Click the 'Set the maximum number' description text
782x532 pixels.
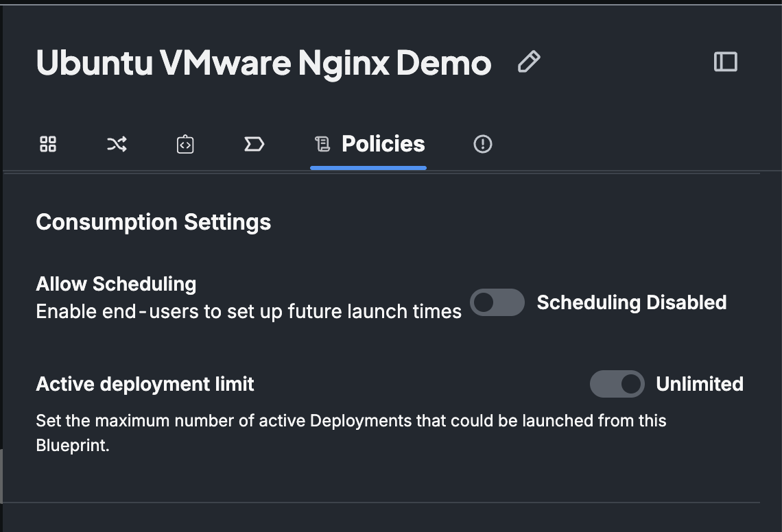351,433
